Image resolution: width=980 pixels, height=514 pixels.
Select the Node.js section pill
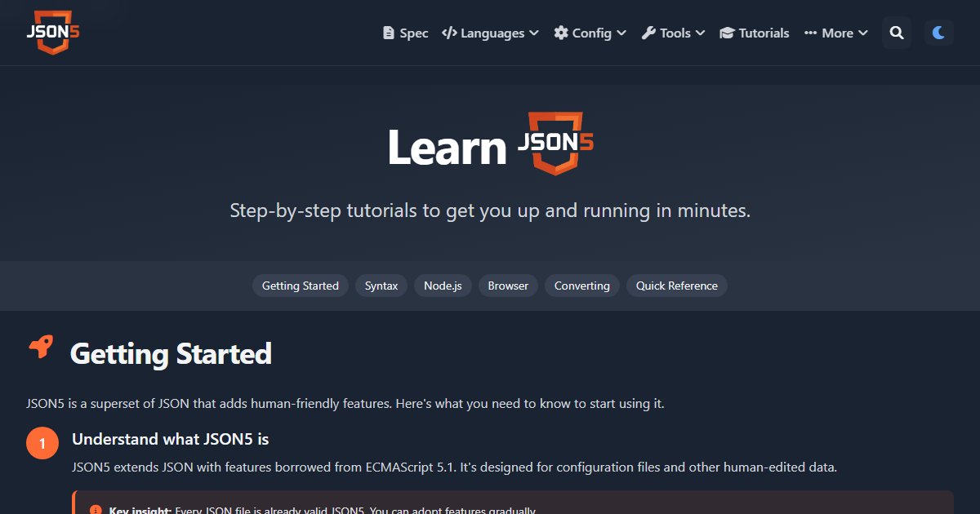[443, 286]
